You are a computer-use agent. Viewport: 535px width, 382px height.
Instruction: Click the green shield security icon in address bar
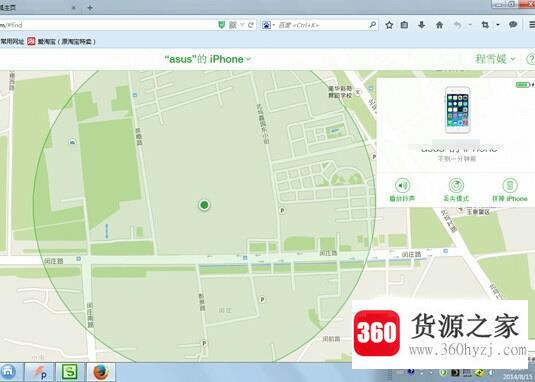(221, 25)
